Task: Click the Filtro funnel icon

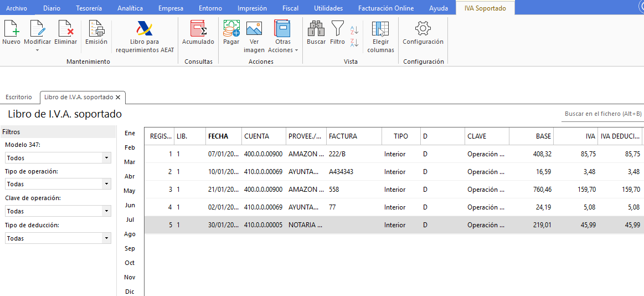Action: coord(338,28)
